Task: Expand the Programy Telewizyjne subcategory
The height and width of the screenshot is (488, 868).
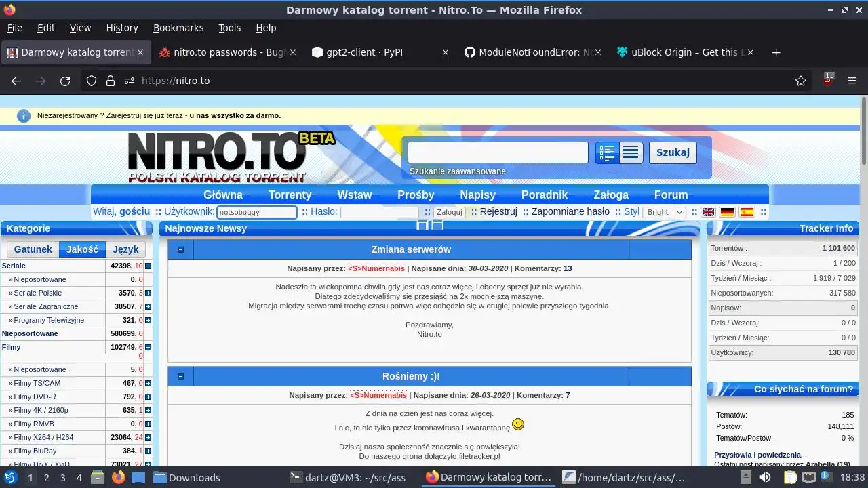Action: pos(149,321)
